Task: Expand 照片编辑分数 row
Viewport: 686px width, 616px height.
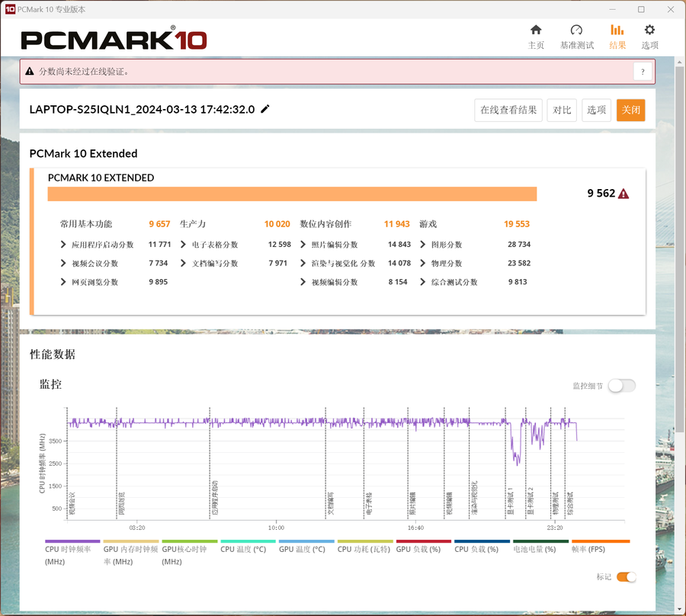Action: [303, 244]
